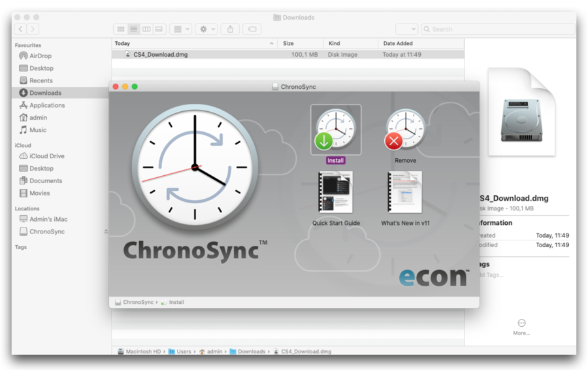Viewport: 588px width, 370px height.
Task: Click the iCloud sidebar section header
Action: (23, 145)
